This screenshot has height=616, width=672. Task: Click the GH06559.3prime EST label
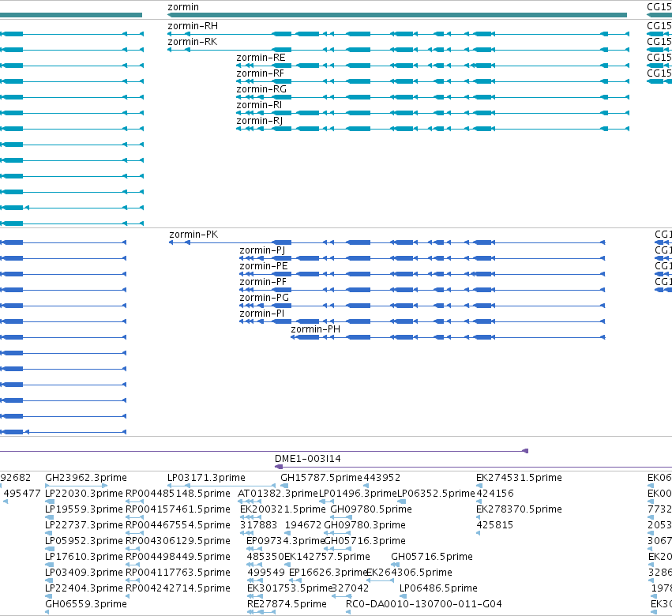click(86, 604)
